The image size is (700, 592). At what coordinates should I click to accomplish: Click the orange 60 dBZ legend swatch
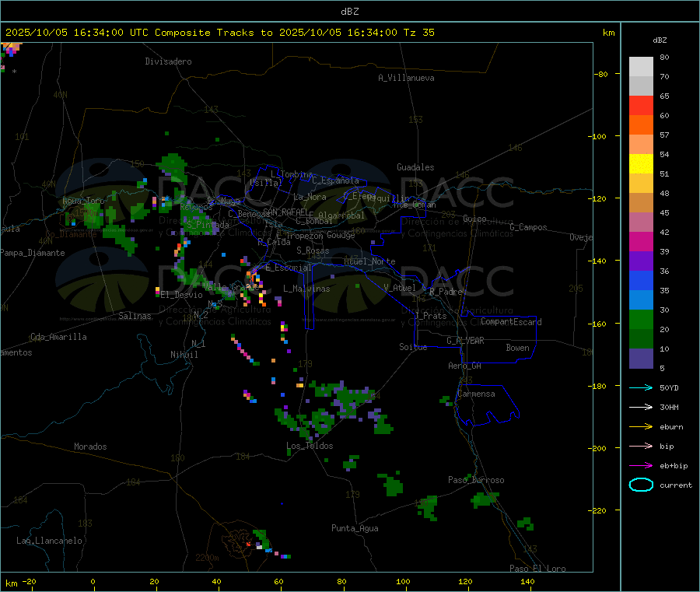641,125
